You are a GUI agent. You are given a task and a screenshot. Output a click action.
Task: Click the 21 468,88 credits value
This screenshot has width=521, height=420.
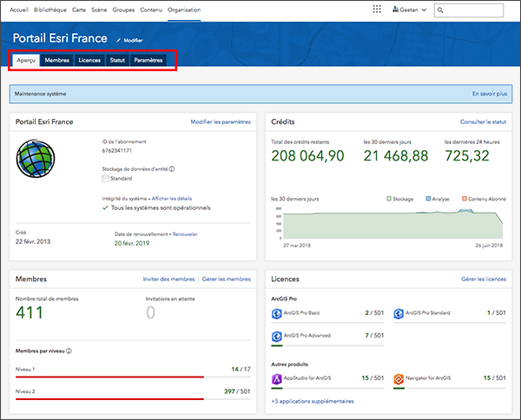tap(396, 155)
